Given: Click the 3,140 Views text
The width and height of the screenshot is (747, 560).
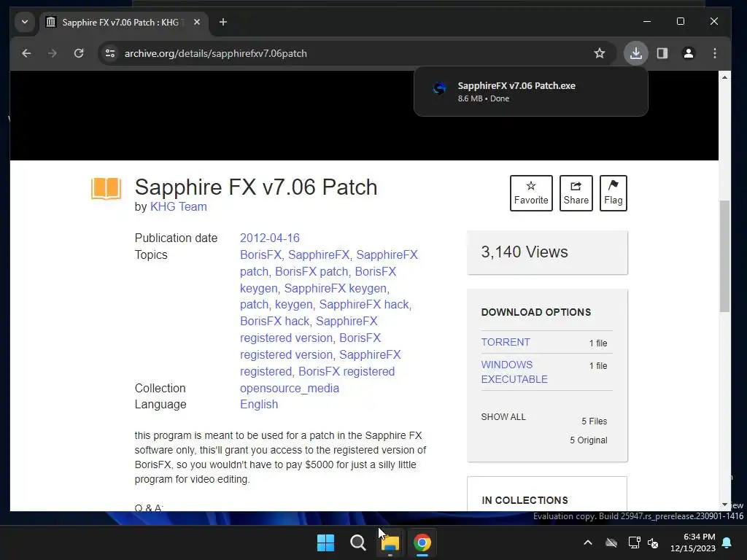Looking at the screenshot, I should pyautogui.click(x=525, y=252).
